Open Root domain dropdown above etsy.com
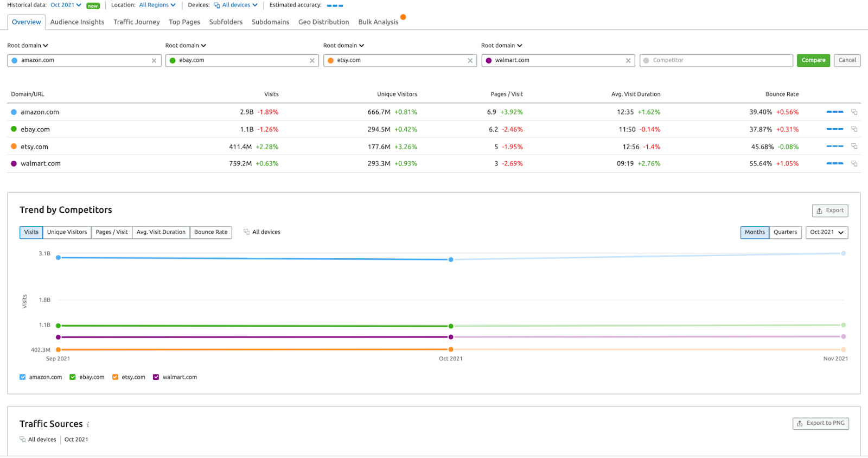Viewport: 868px width, 458px height. (x=343, y=46)
